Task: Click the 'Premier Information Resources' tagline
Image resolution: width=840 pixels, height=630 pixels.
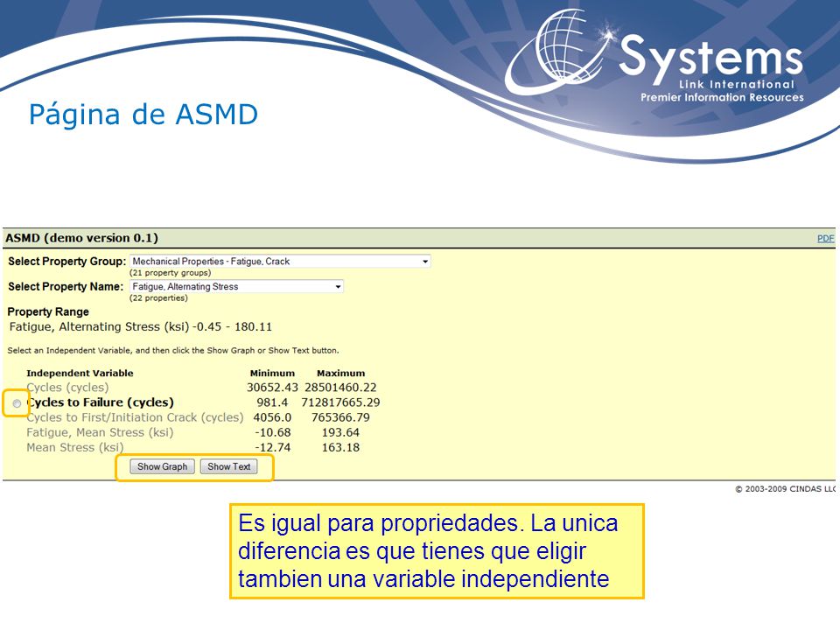Action: click(x=722, y=97)
